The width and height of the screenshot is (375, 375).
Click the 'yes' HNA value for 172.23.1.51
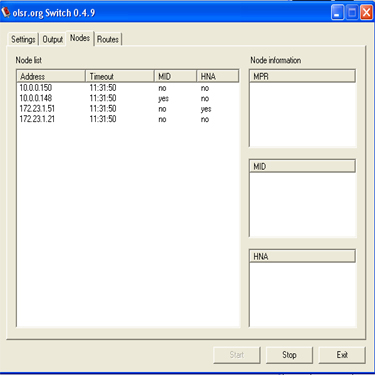tap(206, 109)
